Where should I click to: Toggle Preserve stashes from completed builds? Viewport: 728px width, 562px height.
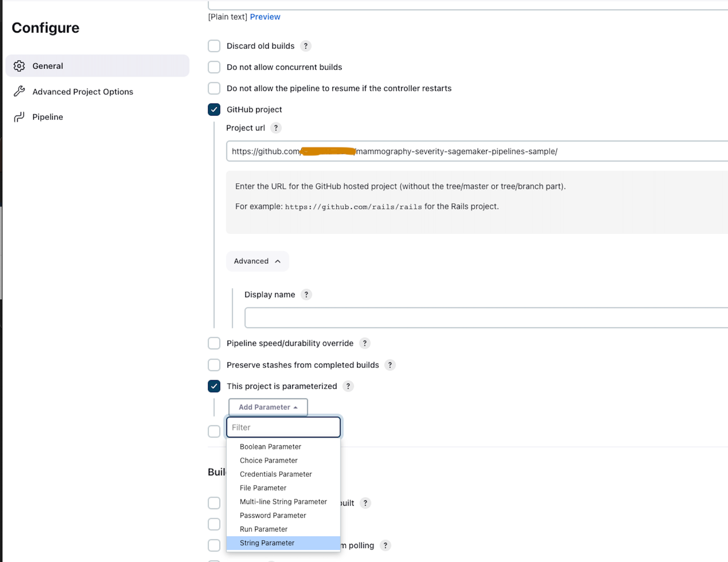click(x=214, y=365)
